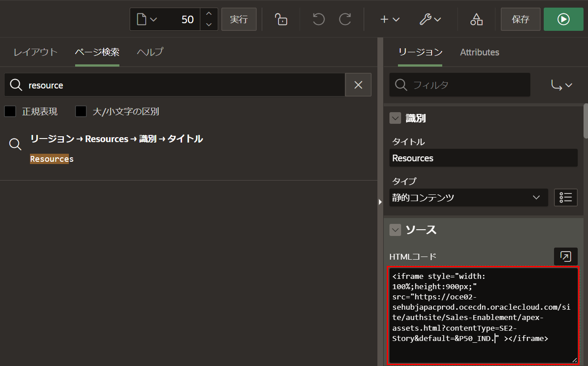The height and width of the screenshot is (366, 588).
Task: Click the 保存 button
Action: click(520, 19)
